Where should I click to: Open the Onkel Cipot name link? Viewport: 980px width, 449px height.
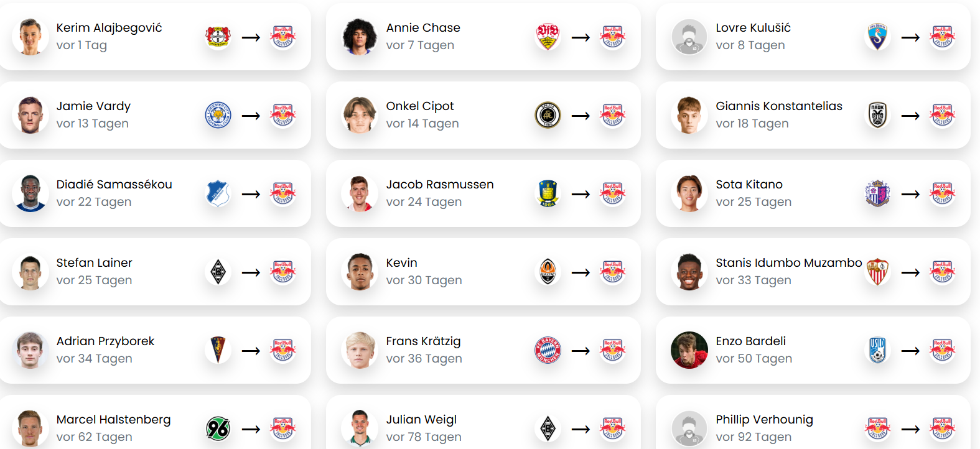click(420, 106)
